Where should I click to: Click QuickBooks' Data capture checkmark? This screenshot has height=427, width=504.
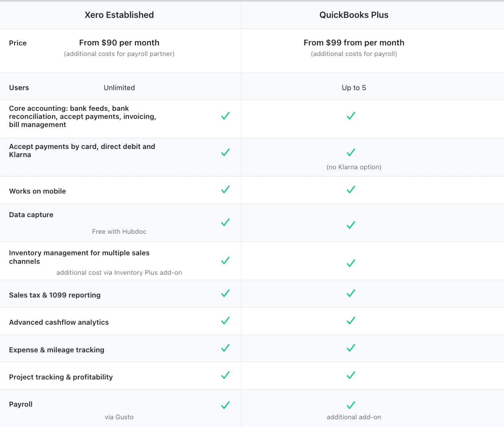(x=351, y=225)
